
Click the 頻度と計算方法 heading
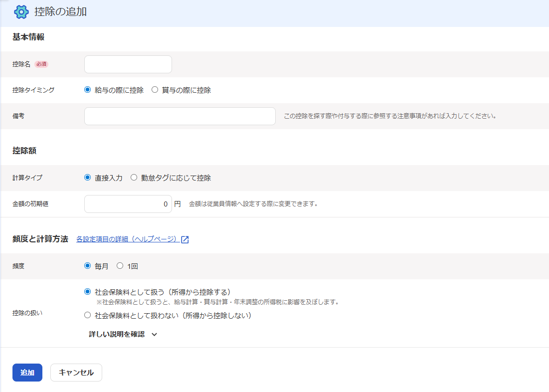pyautogui.click(x=40, y=239)
